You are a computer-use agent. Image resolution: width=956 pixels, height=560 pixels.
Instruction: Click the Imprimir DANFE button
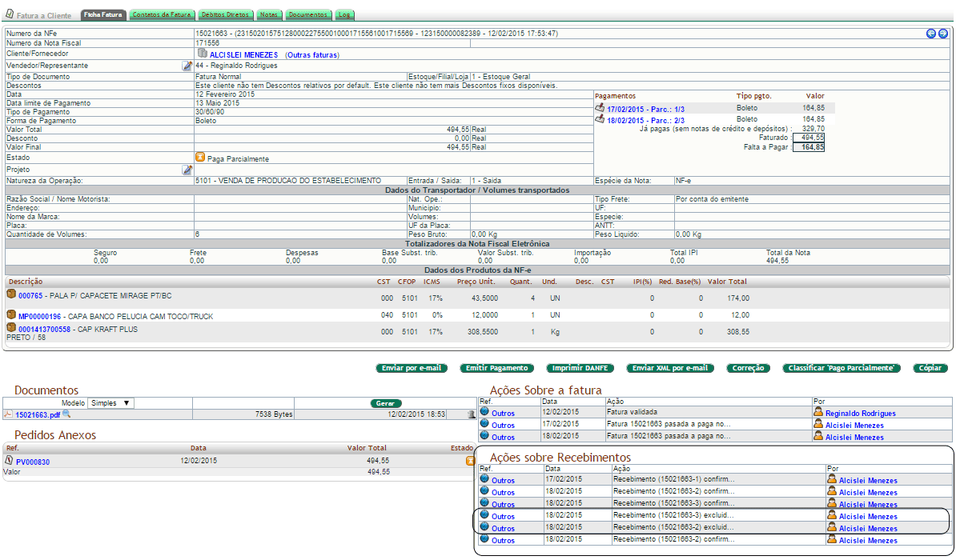tap(580, 368)
